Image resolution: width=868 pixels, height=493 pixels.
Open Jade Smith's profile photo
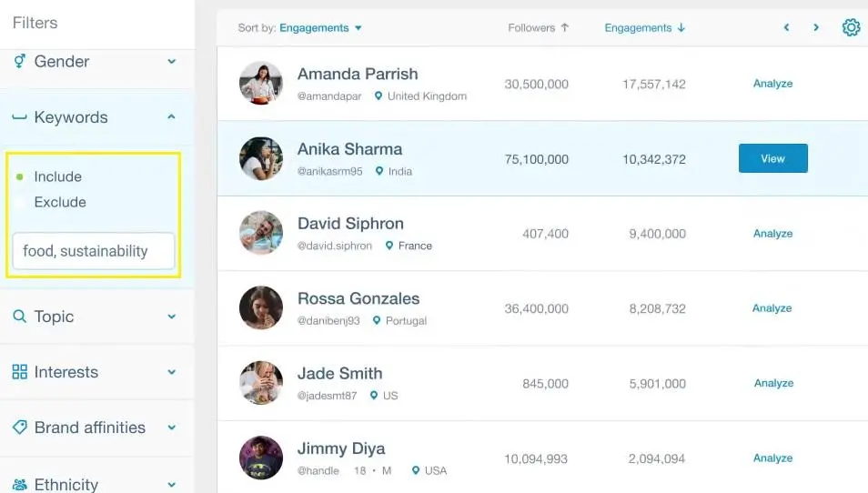pyautogui.click(x=261, y=383)
